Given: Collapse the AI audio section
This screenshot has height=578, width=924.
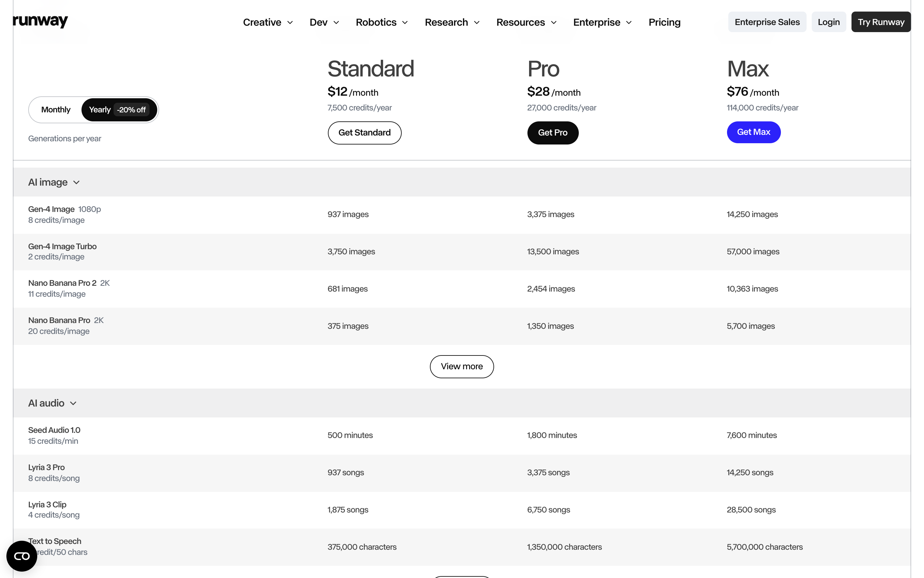Looking at the screenshot, I should coord(52,403).
